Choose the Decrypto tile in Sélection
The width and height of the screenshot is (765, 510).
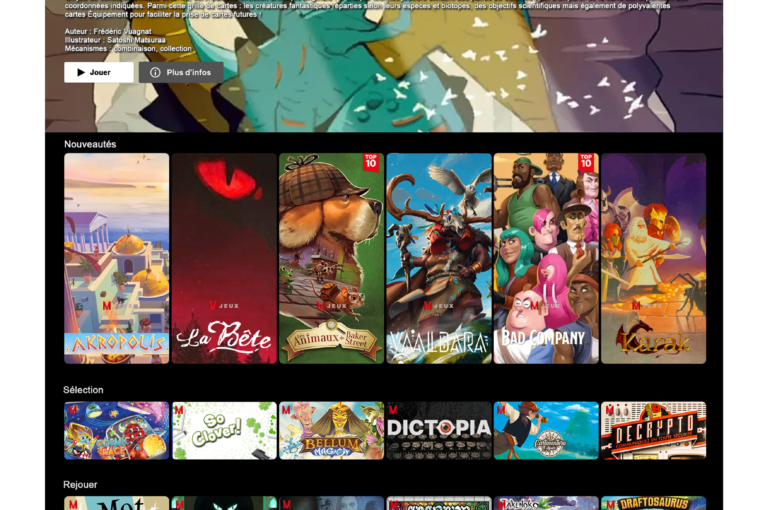click(653, 431)
